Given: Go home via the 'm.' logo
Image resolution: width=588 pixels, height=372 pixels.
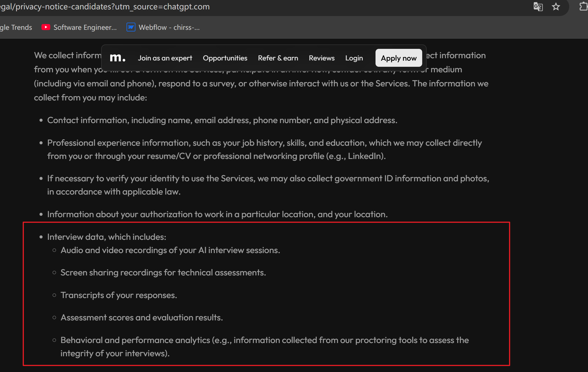Looking at the screenshot, I should click(117, 58).
